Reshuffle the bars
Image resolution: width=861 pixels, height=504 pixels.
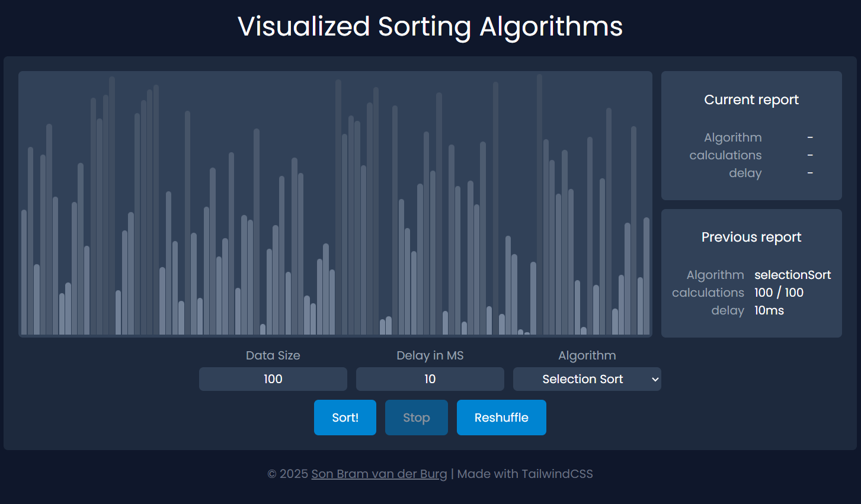pos(501,418)
